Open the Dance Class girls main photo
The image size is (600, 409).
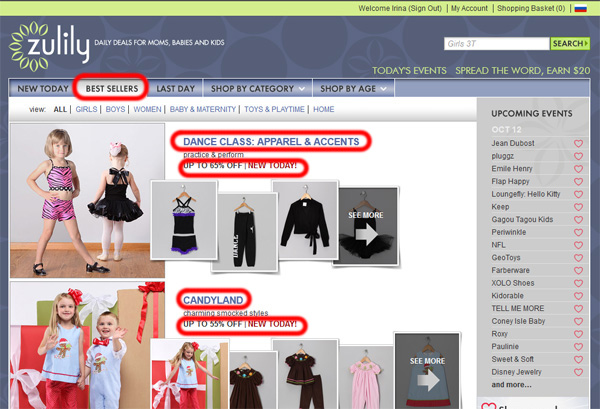pyautogui.click(x=87, y=200)
